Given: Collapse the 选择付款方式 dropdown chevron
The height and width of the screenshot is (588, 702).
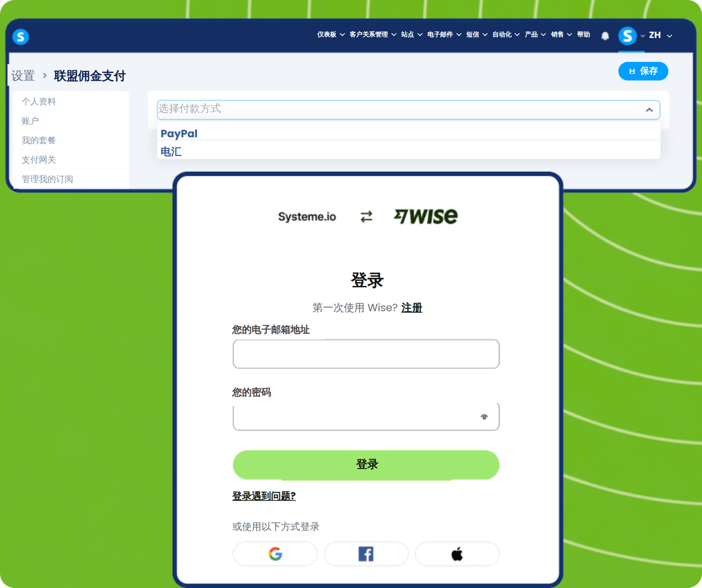Looking at the screenshot, I should coord(649,110).
